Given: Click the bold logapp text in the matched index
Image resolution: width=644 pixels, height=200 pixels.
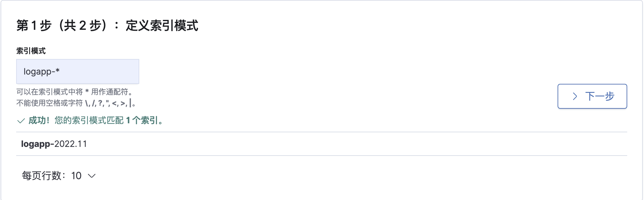Looking at the screenshot, I should [35, 144].
